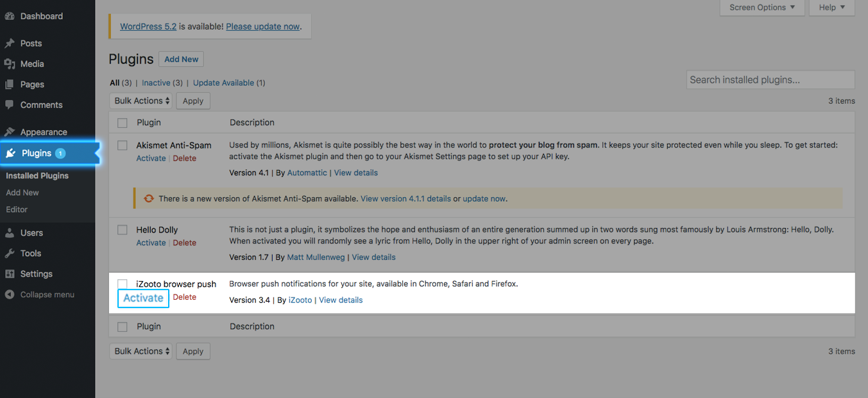Open the top Bulk Actions dropdown
Viewport: 868px width, 398px height.
pos(141,101)
